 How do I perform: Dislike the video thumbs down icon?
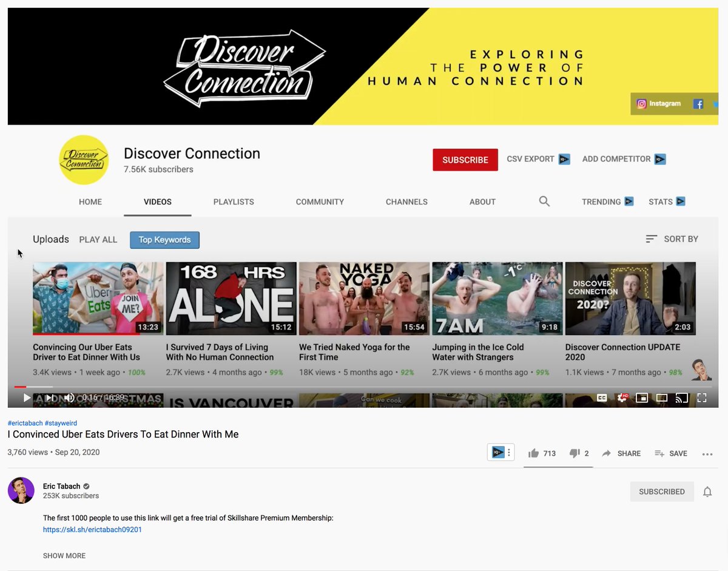tap(575, 453)
